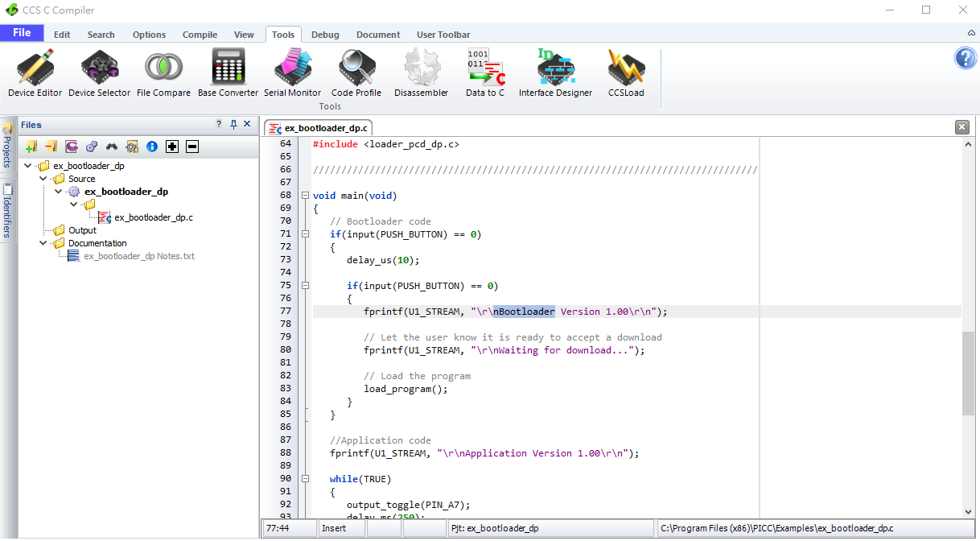This screenshot has width=980, height=541.
Task: Click the editor scrollbar down arrow
Action: point(968,512)
